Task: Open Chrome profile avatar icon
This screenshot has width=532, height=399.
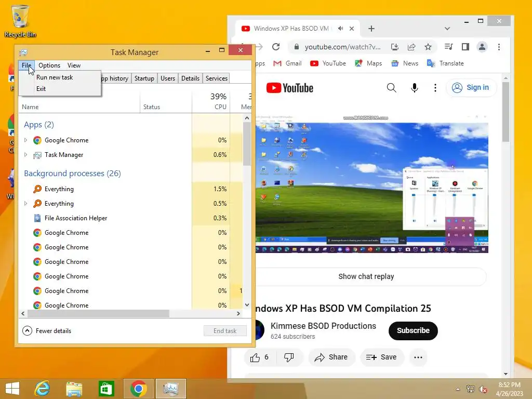Action: (x=482, y=47)
